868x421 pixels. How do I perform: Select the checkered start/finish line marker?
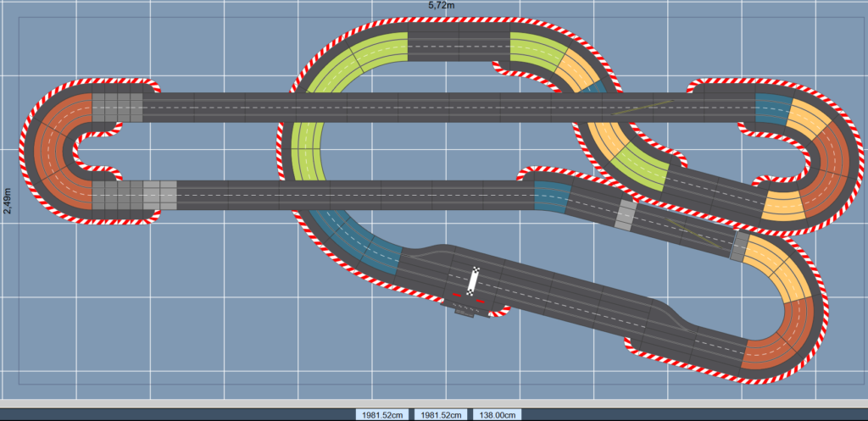pos(473,281)
